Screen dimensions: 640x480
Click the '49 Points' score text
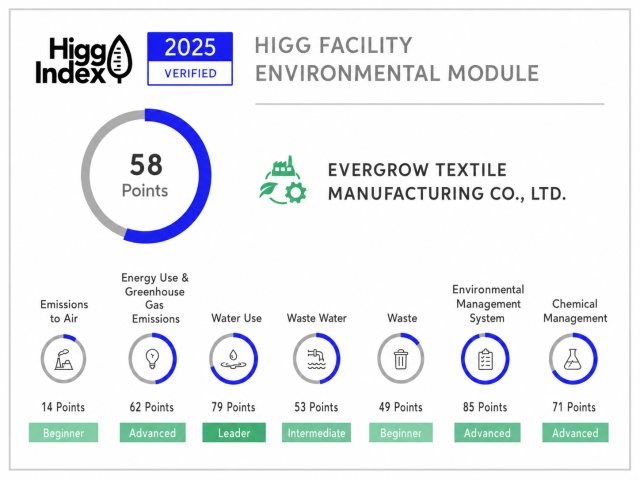click(400, 407)
